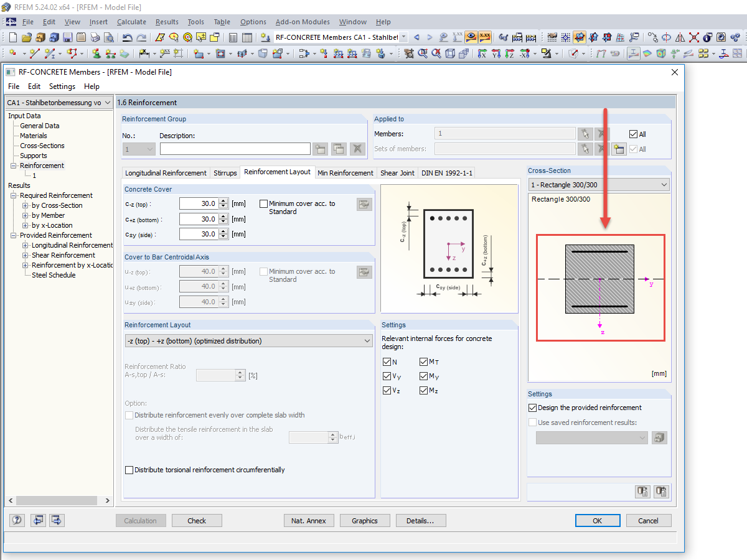Open the Settings menu in RF-CONCRETE dialog
The image size is (747, 560).
62,86
